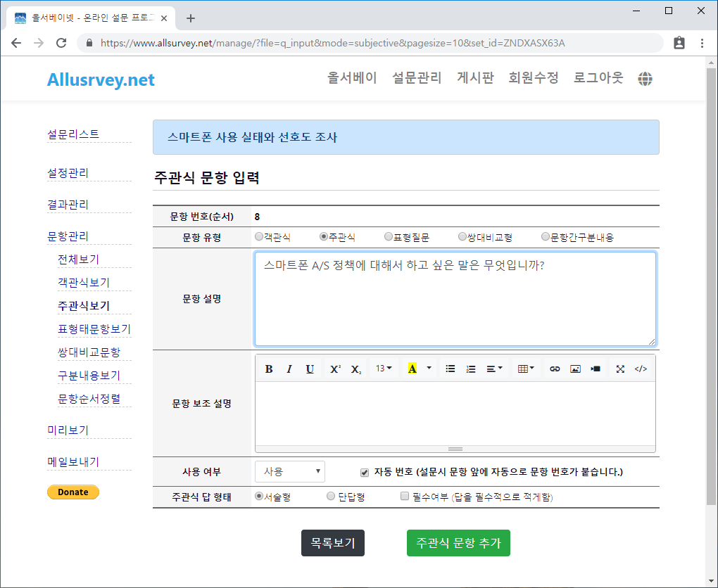The width and height of the screenshot is (718, 588).
Task: Click the underline button in the toolbar
Action: pyautogui.click(x=310, y=369)
